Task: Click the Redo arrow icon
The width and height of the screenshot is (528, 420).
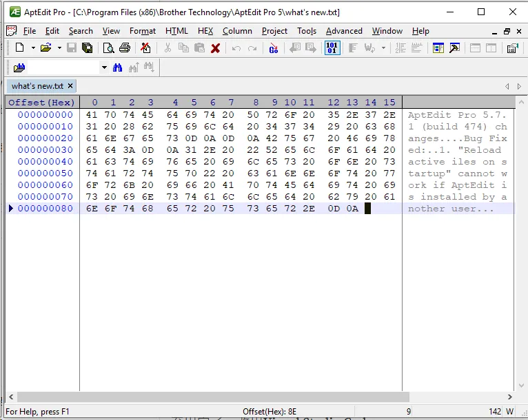Action: click(252, 48)
